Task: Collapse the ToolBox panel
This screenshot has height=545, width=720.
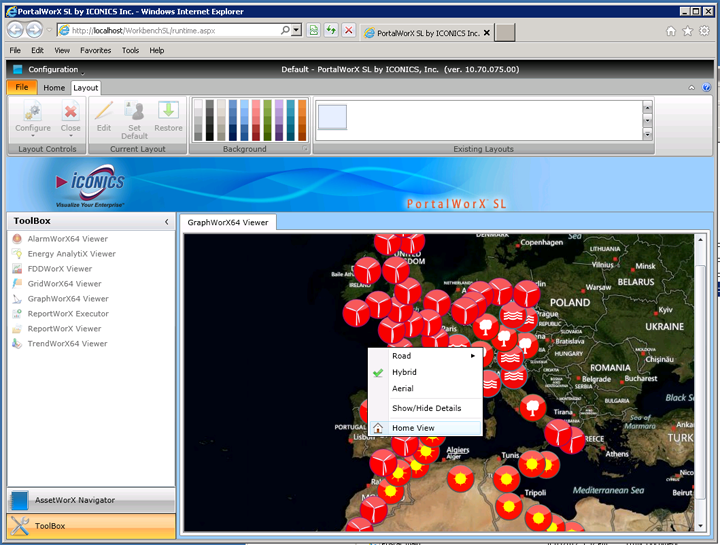Action: [166, 221]
